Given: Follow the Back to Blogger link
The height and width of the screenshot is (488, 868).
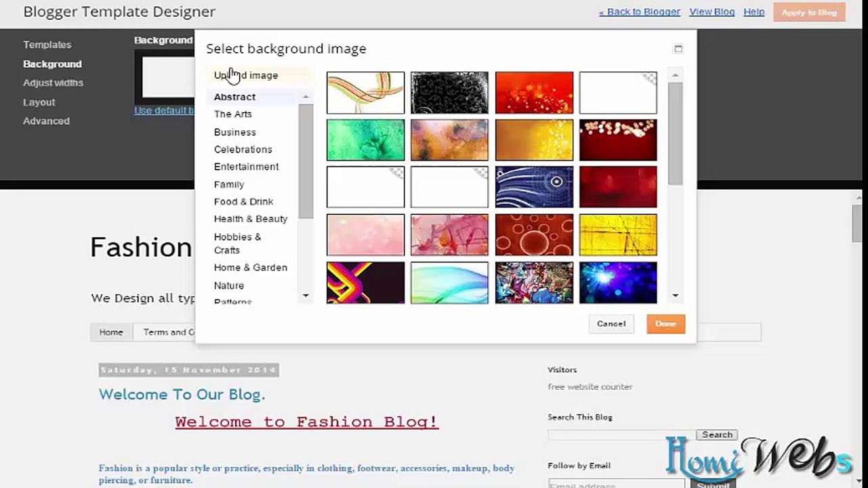Looking at the screenshot, I should click(x=640, y=12).
